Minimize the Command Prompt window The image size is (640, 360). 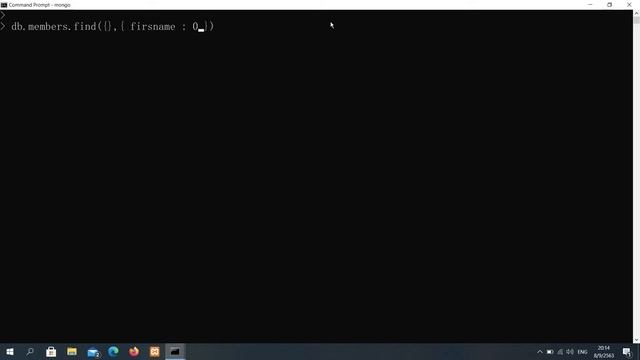pos(590,5)
